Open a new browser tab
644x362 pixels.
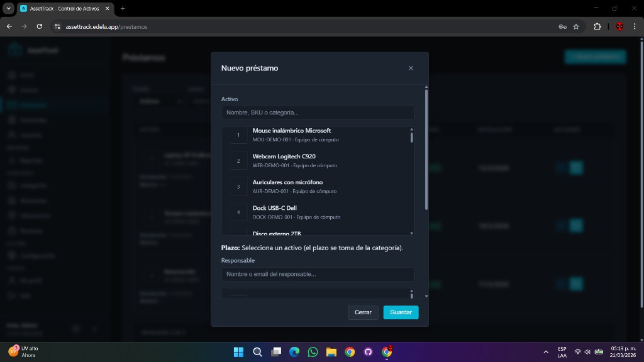pyautogui.click(x=123, y=8)
